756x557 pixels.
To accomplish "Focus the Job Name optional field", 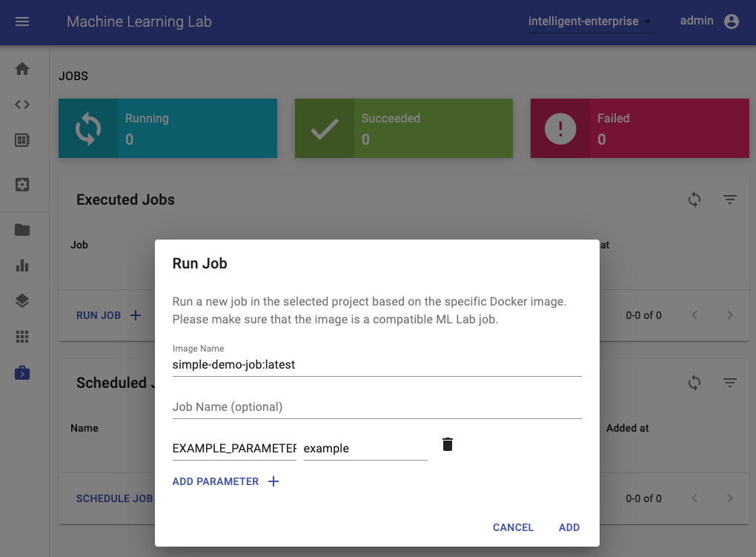I will coord(377,407).
